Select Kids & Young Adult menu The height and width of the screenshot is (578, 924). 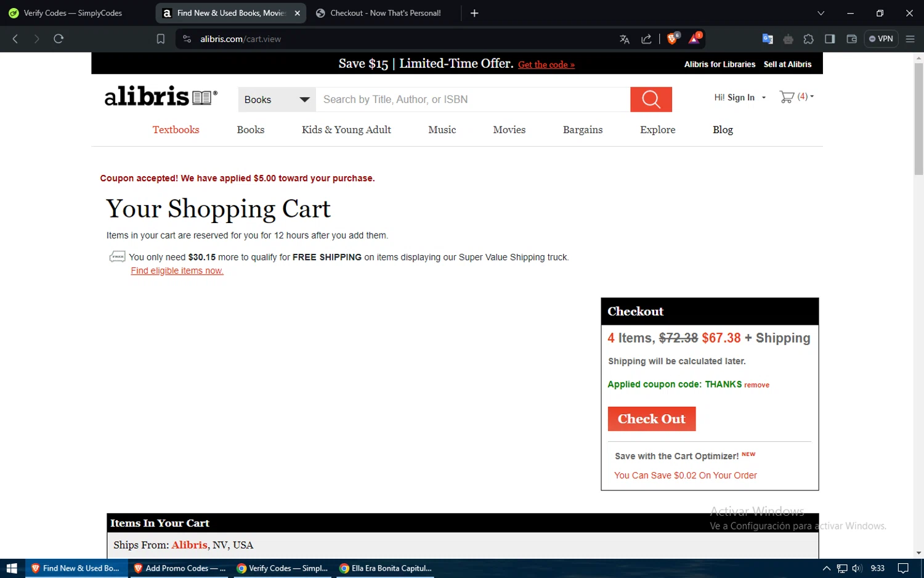click(346, 129)
